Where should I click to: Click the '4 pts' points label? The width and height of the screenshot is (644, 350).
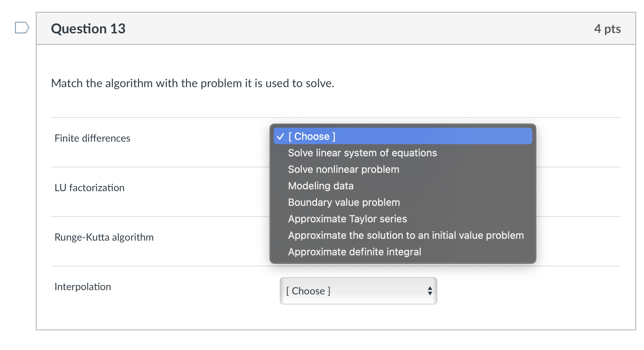607,29
